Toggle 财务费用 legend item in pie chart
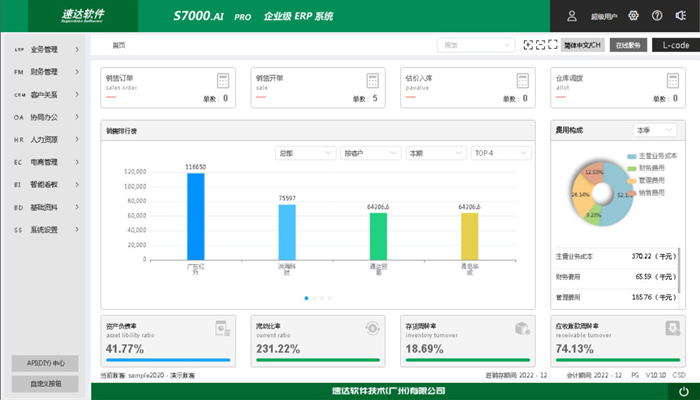700x400 pixels. tap(646, 169)
